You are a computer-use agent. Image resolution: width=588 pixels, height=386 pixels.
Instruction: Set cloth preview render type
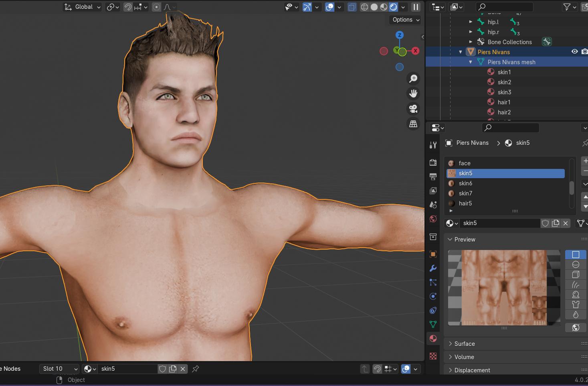pyautogui.click(x=576, y=305)
